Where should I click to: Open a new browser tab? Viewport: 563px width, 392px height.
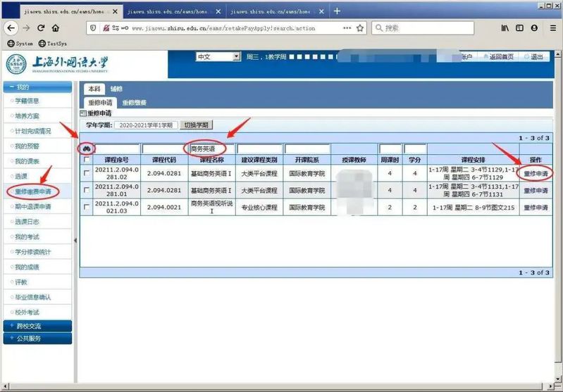pos(337,11)
